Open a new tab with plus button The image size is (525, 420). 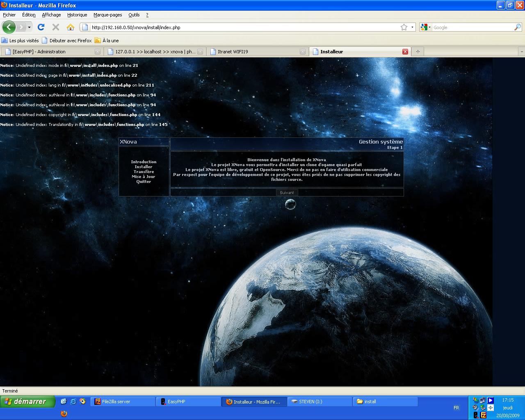coord(418,52)
